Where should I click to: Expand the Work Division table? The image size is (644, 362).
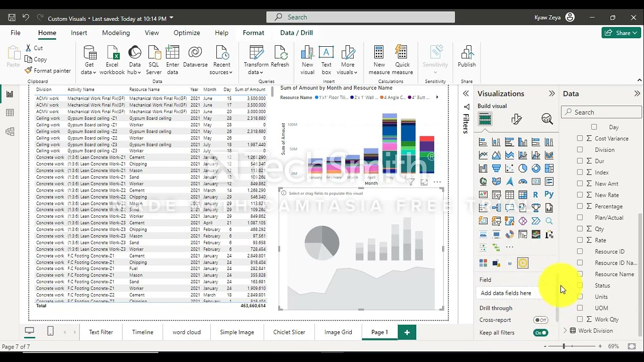point(566,331)
